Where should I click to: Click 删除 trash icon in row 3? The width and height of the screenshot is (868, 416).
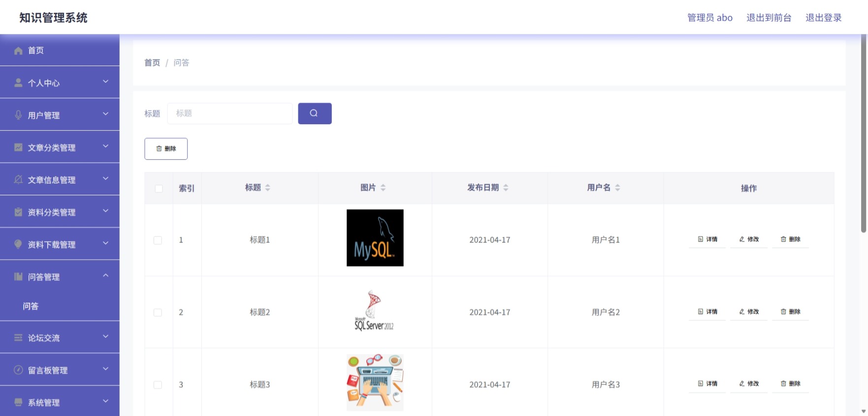783,383
